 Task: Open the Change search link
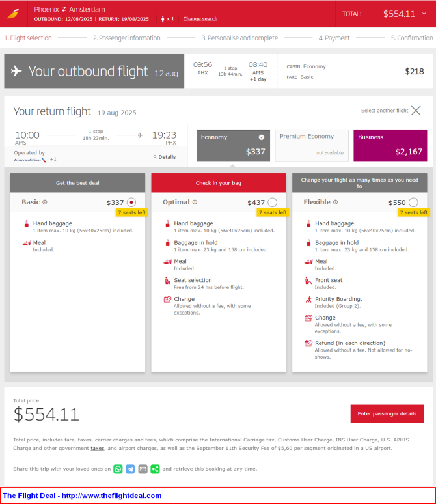(200, 19)
